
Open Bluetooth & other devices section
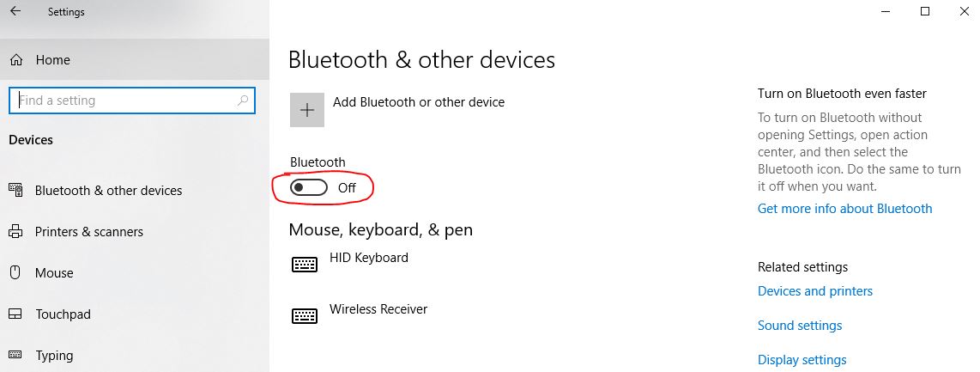coord(108,191)
